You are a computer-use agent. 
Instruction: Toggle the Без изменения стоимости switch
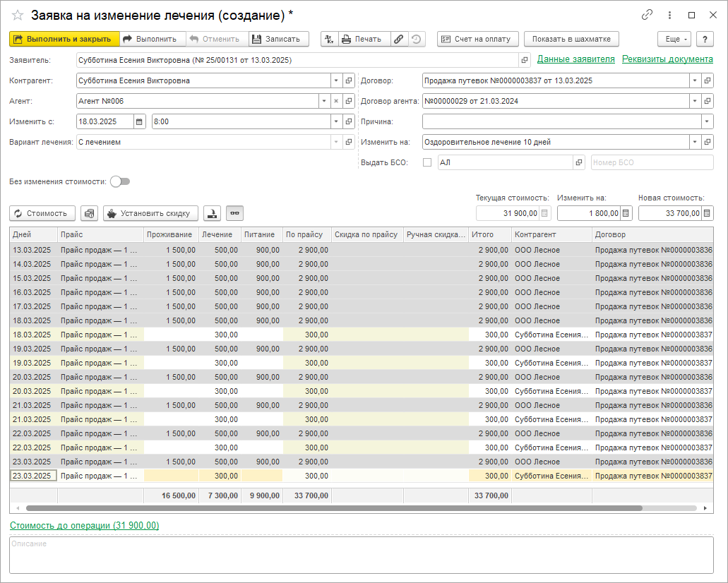(x=120, y=181)
